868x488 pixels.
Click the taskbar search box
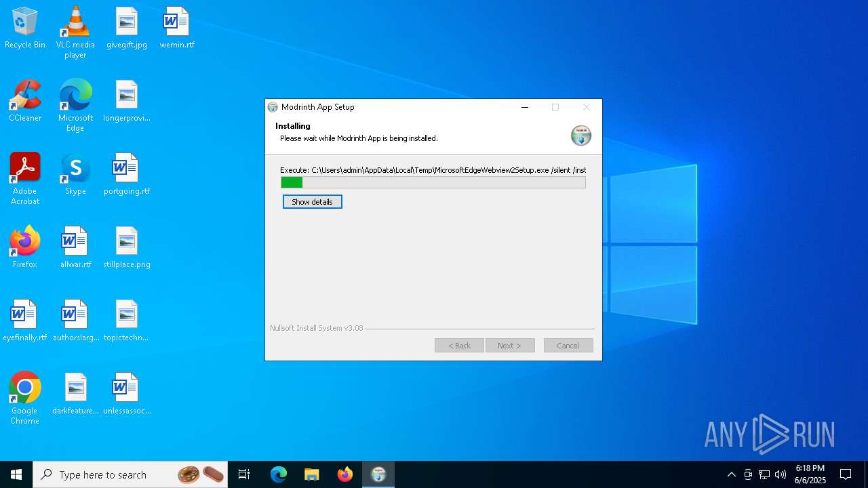[x=131, y=474]
